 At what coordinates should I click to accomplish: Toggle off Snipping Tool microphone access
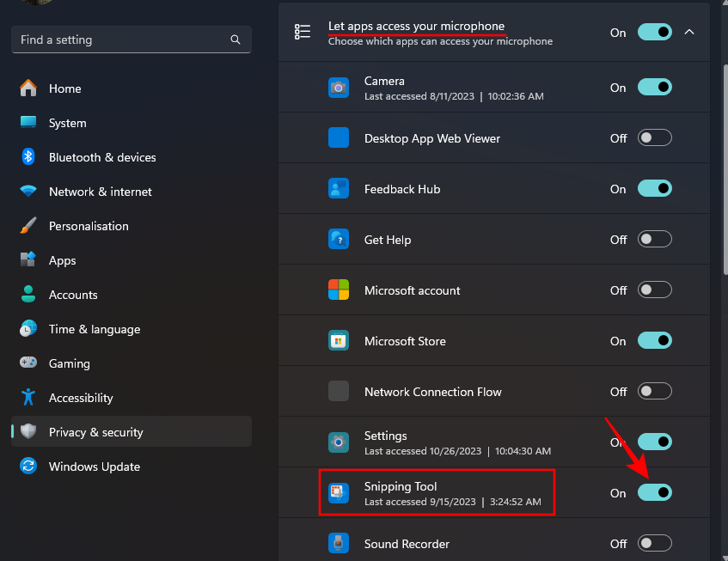pos(655,492)
